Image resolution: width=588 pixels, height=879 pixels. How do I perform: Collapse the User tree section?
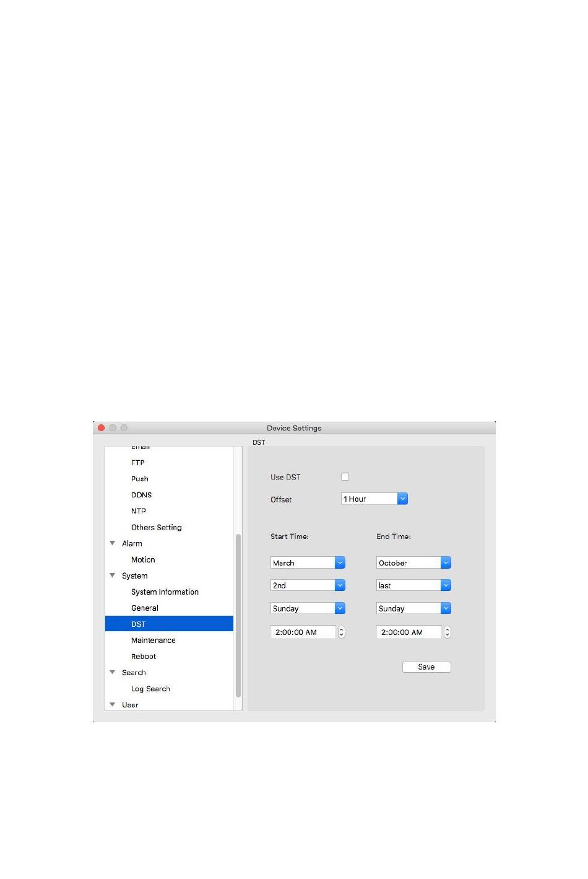[113, 704]
